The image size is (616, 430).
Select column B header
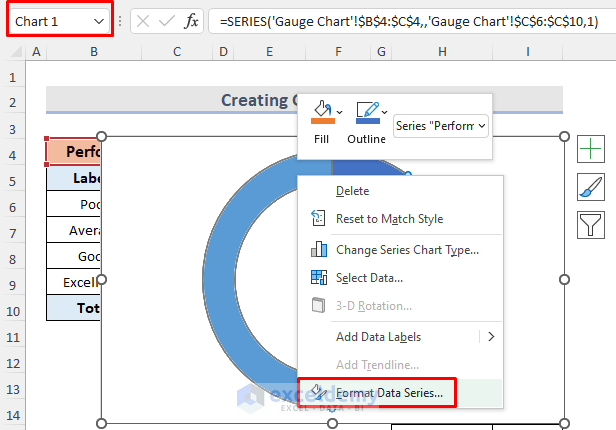pyautogui.click(x=94, y=51)
